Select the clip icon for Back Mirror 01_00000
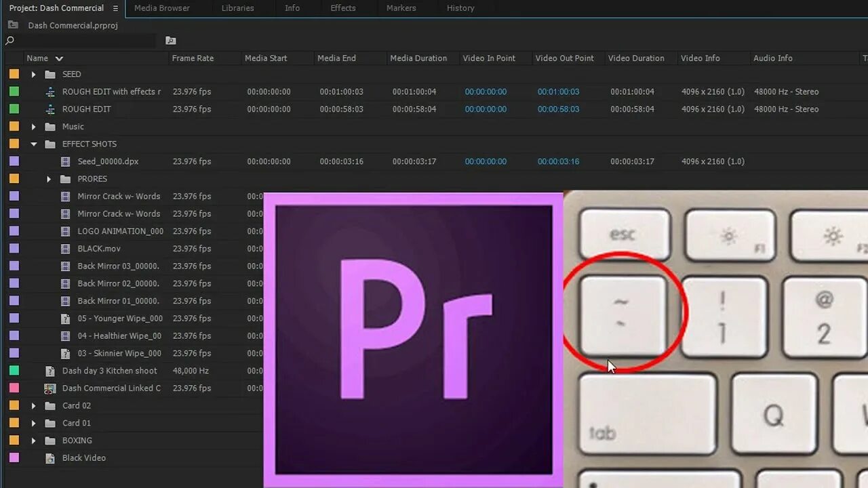This screenshot has width=868, height=488. 65,301
